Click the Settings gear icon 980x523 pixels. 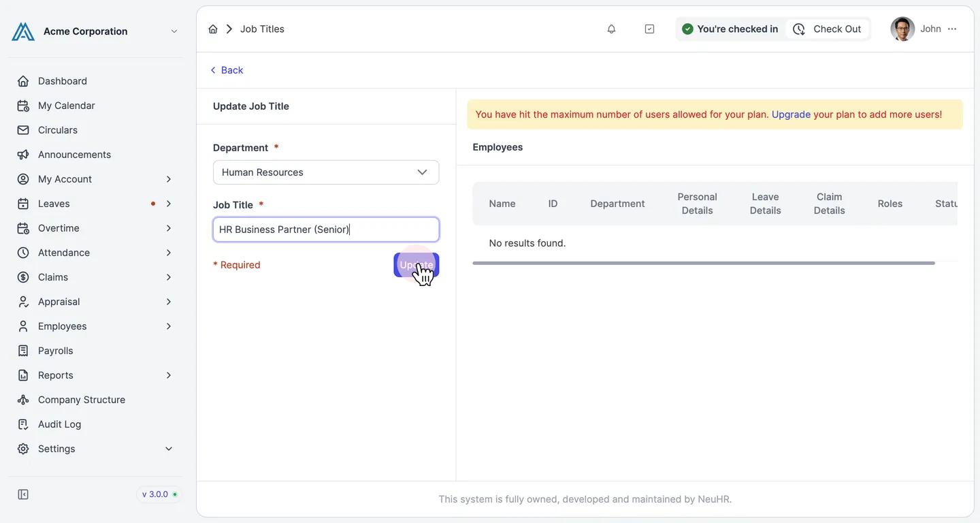tap(23, 449)
